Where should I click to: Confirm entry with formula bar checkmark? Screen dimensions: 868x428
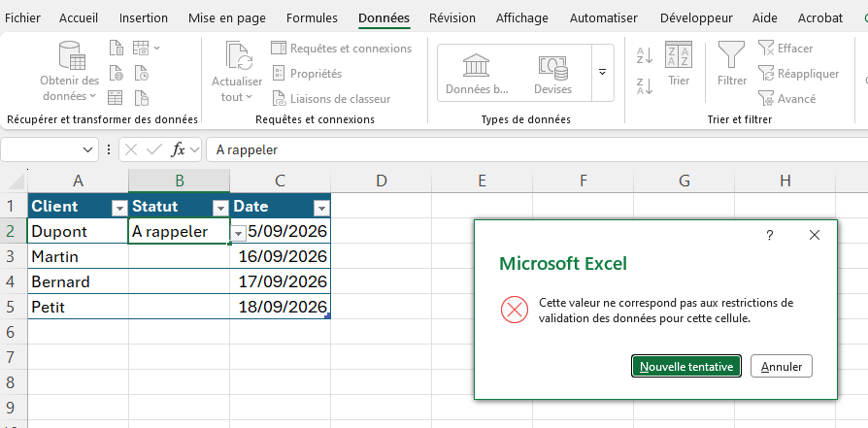click(x=155, y=149)
